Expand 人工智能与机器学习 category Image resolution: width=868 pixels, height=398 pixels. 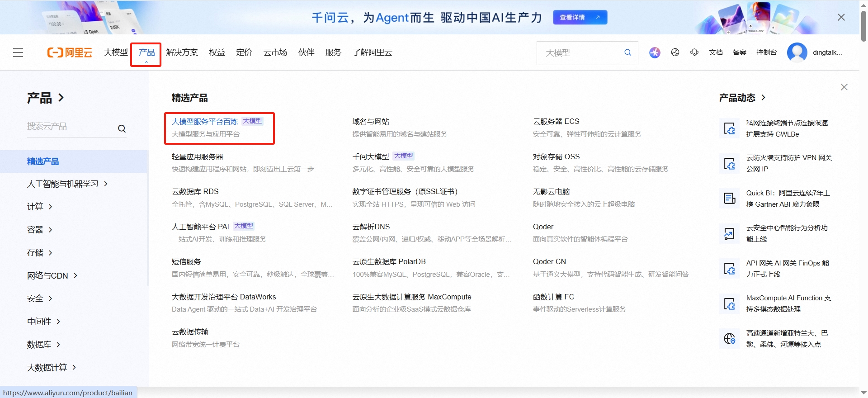point(67,184)
